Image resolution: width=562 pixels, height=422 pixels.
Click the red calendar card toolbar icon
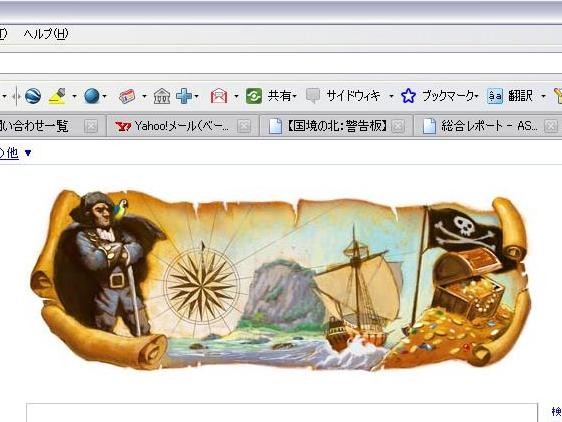(127, 96)
